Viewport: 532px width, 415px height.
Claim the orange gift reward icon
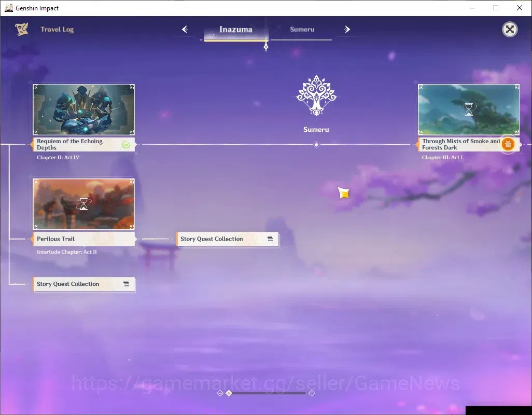[508, 144]
